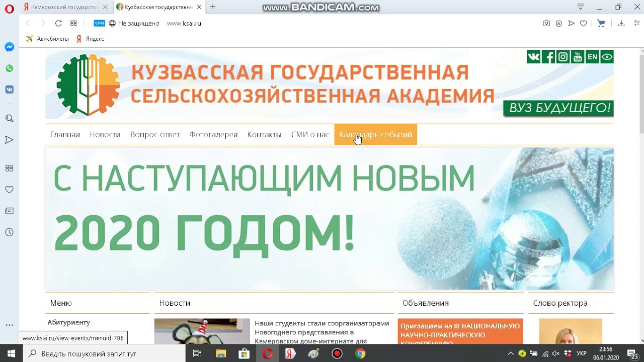Open Speed Dial from the toolbar grid icon
This screenshot has width=644, height=362.
[73, 23]
